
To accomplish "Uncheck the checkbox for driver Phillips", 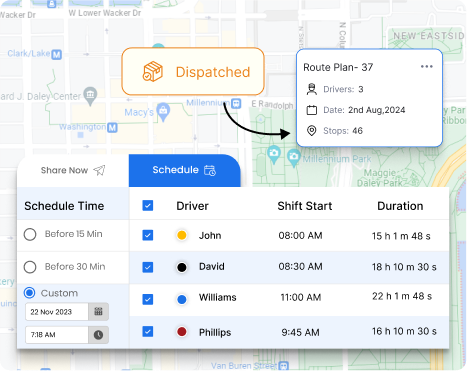I will pyautogui.click(x=148, y=332).
